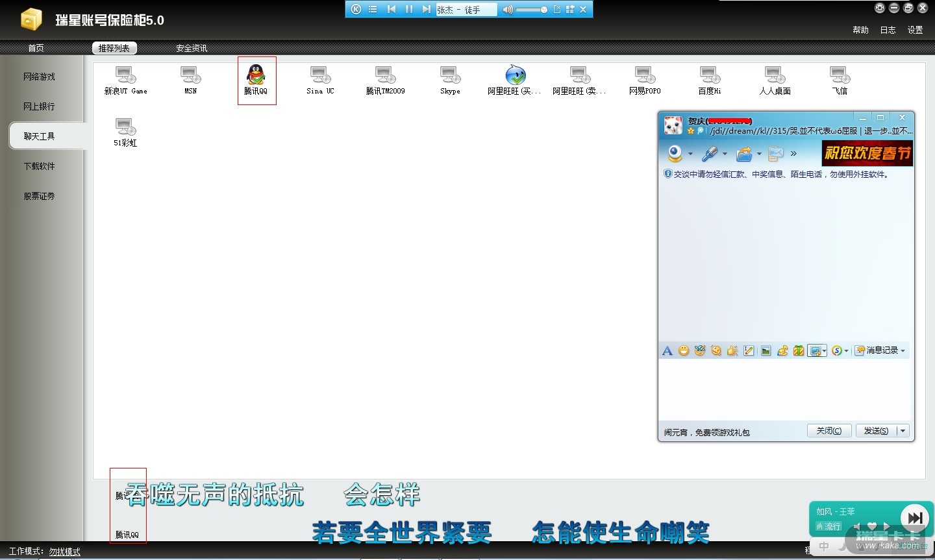
Task: Expand the file transfer dropdown arrow
Action: tap(759, 154)
